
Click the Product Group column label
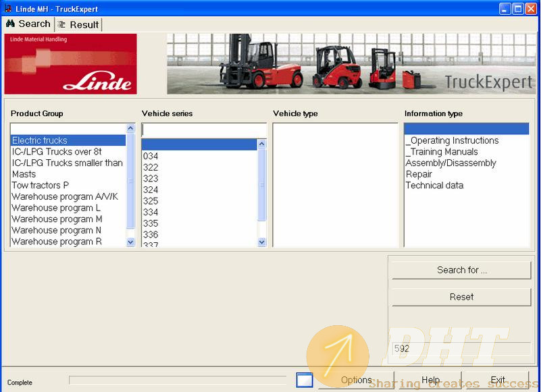tap(37, 113)
